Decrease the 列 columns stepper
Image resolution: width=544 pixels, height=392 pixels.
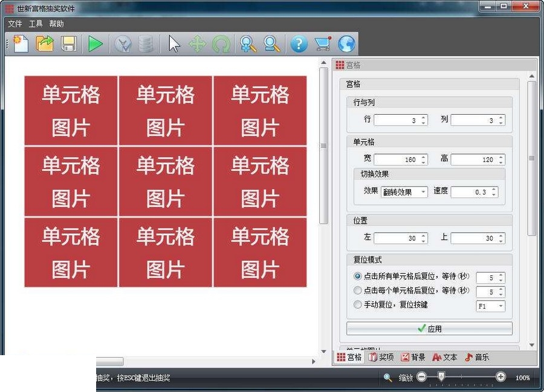pos(501,123)
